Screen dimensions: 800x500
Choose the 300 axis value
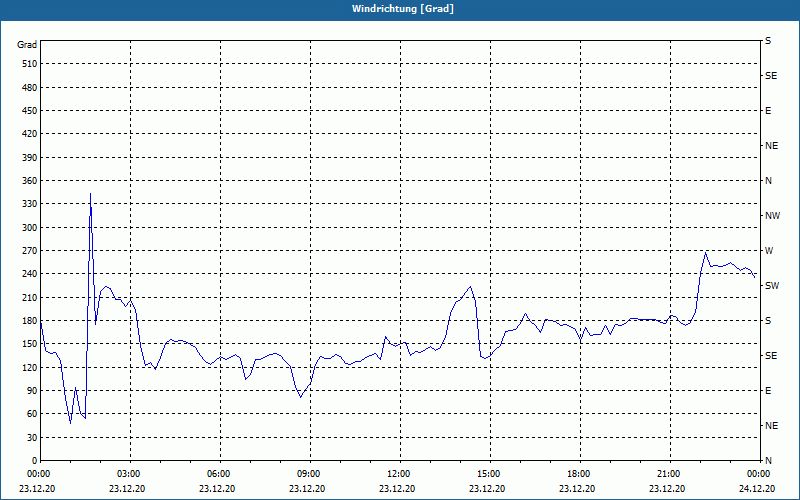pos(30,228)
